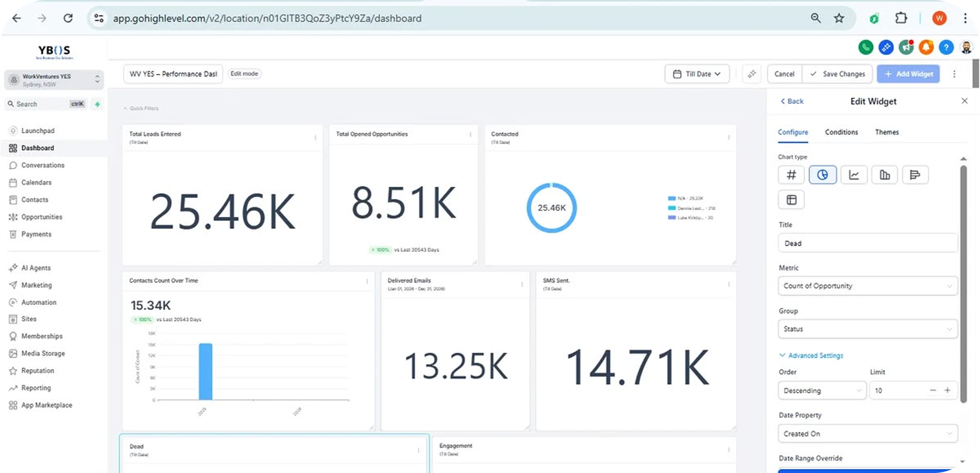
Task: Switch to the Conditions tab
Action: [841, 132]
